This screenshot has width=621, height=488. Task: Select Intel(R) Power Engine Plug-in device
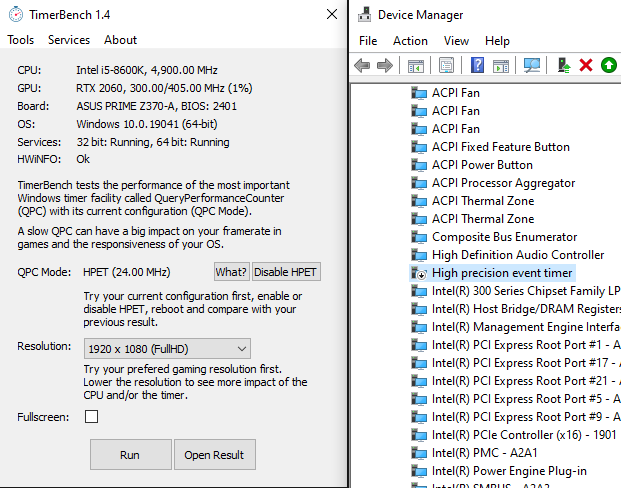509,471
